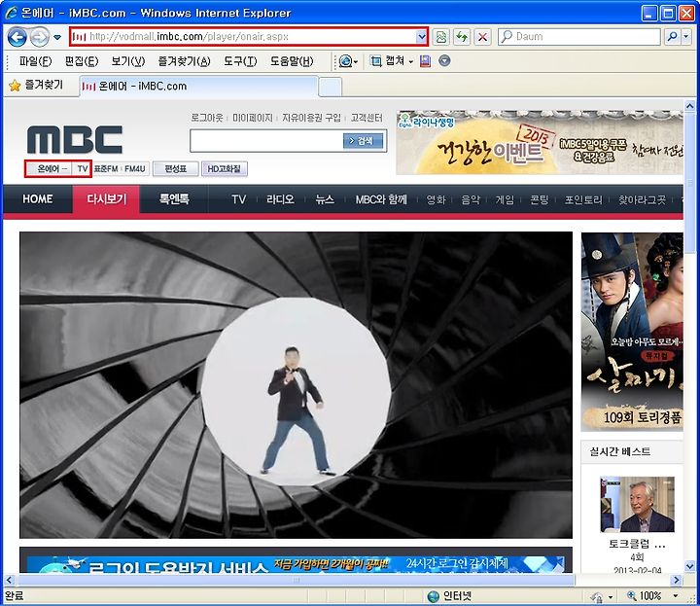Click the 자유이용권 구입 link
Image resolution: width=700 pixels, height=606 pixels.
[311, 118]
